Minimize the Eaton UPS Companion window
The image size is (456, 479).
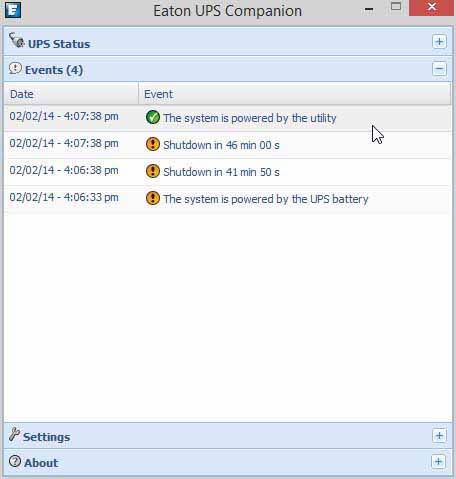(369, 10)
